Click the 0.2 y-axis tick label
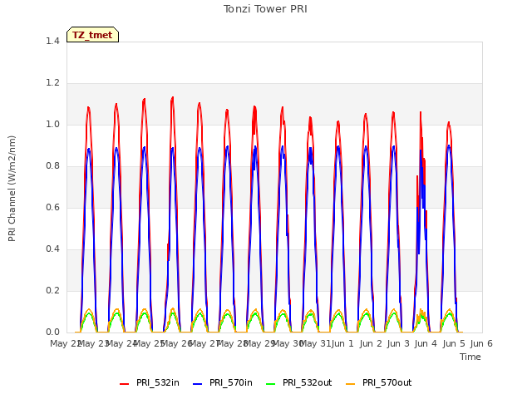532x399 pixels. [x=52, y=290]
